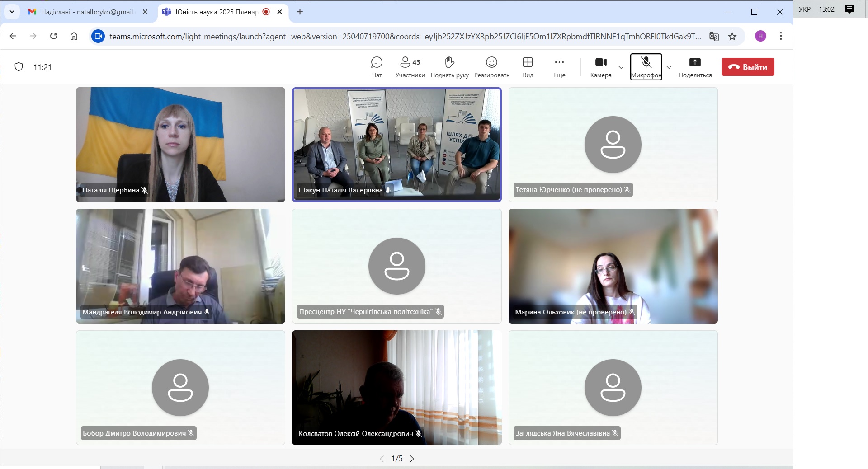Select Шакун Наталія Валеріївна video tile
The width and height of the screenshot is (868, 469).
click(x=396, y=144)
